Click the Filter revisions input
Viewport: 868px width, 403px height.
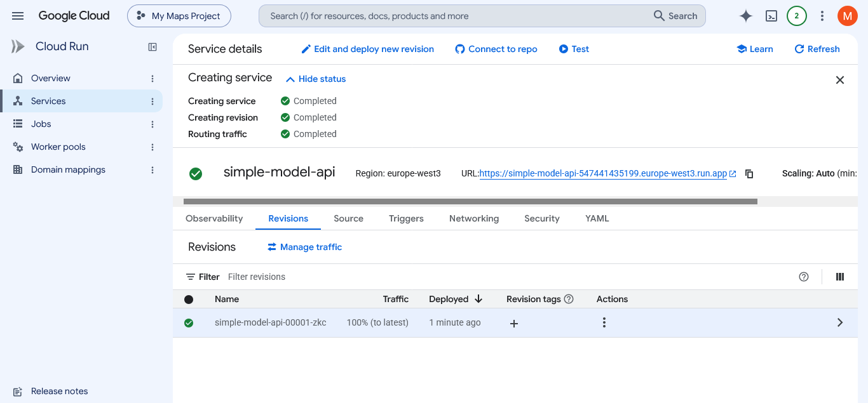click(508, 277)
